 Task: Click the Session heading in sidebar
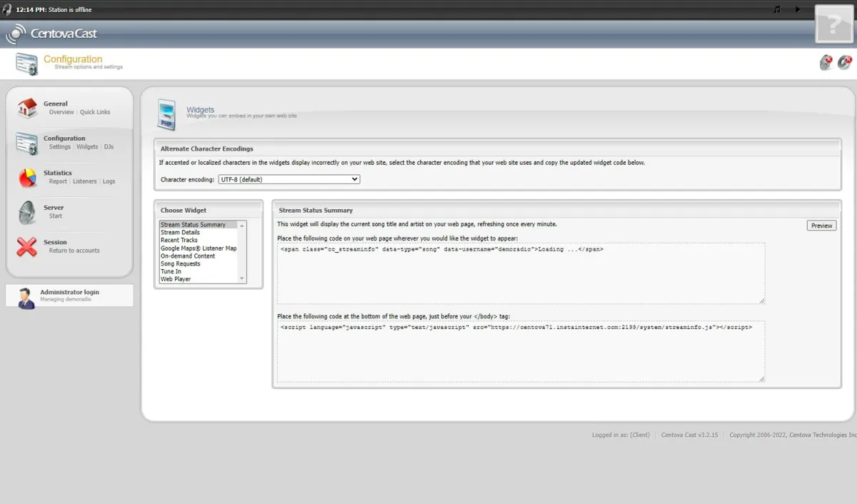click(x=55, y=242)
